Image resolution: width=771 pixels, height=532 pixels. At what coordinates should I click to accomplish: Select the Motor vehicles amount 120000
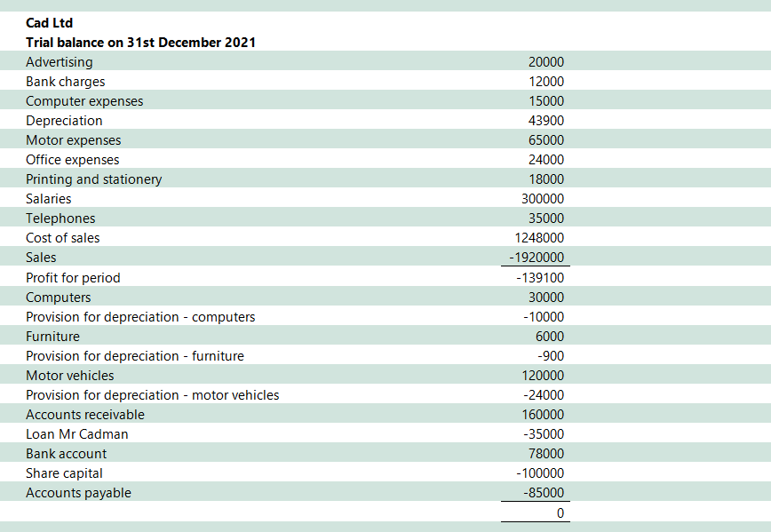[542, 376]
